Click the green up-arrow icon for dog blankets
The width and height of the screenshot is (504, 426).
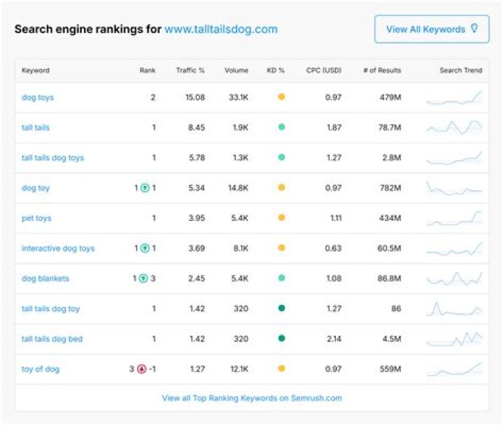point(145,278)
